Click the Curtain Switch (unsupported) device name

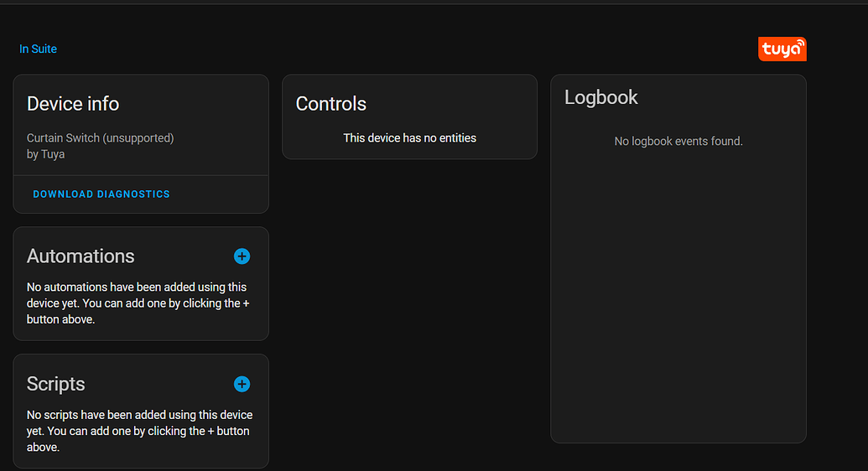pos(100,137)
